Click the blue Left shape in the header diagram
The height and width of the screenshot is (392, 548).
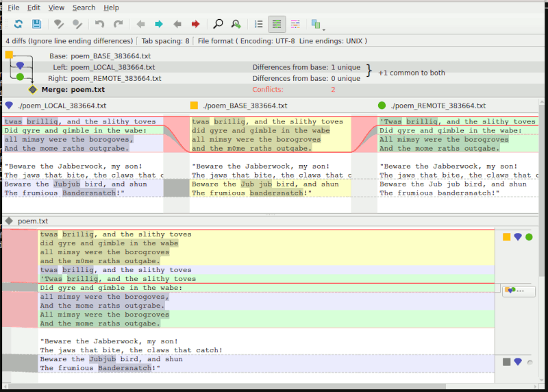(20, 65)
